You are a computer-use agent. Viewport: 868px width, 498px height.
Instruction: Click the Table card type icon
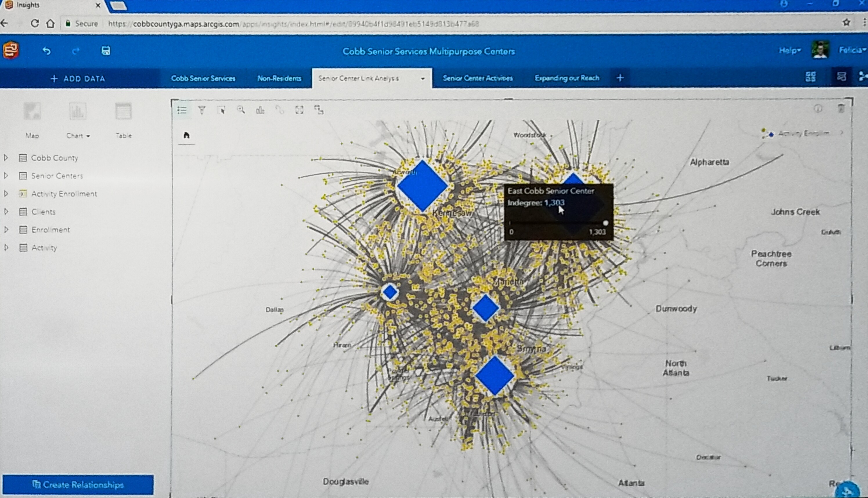(123, 111)
